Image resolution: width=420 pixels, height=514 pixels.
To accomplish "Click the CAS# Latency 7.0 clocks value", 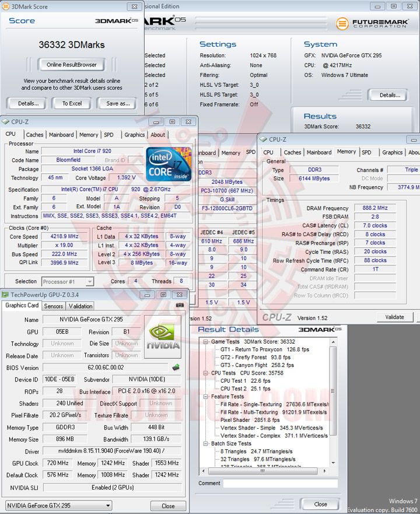I will click(375, 226).
